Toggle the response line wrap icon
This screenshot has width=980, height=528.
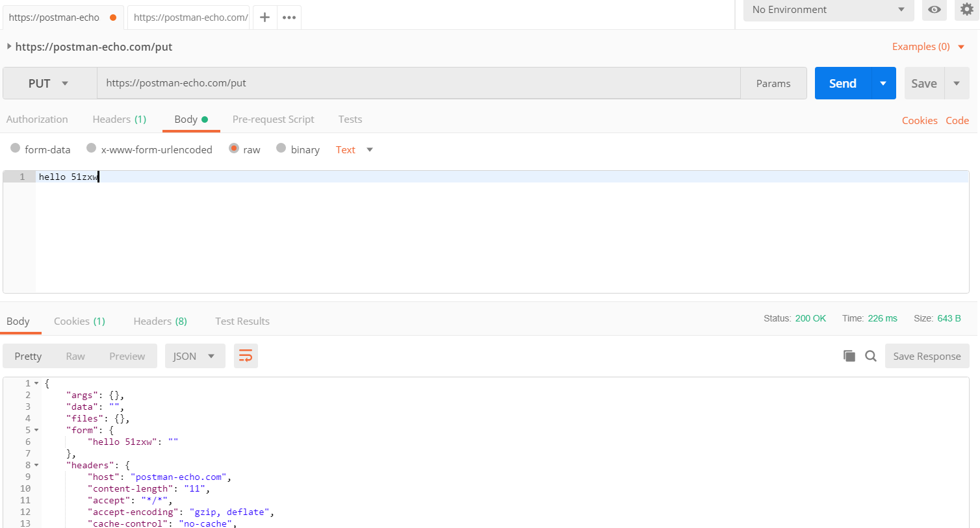246,356
